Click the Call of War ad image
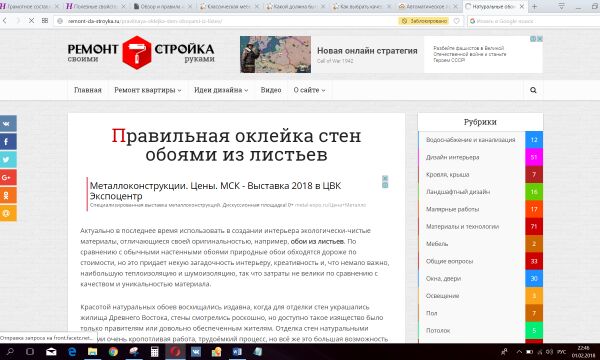Viewport: 600px width, 360px height. coord(276,54)
